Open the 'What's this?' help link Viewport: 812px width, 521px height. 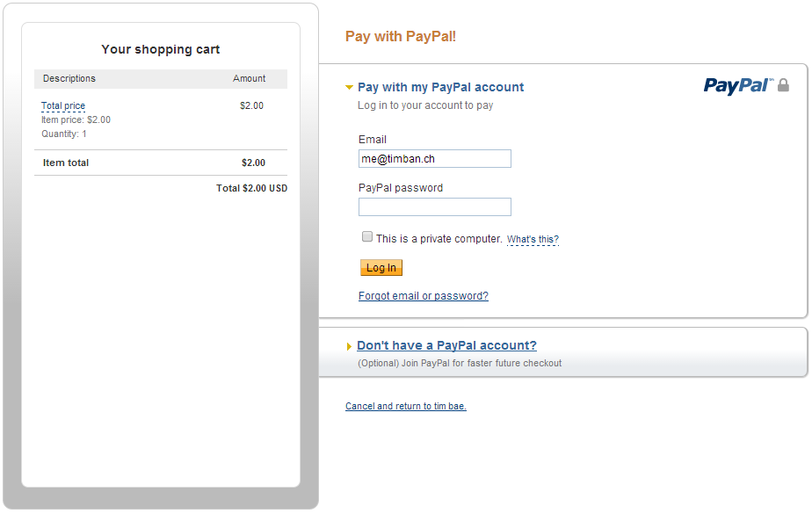[533, 240]
